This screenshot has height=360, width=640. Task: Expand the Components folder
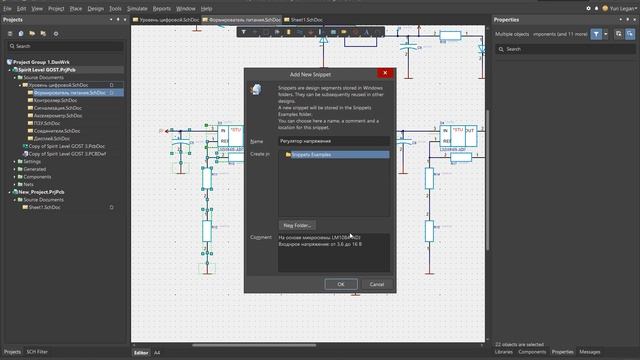point(15,177)
